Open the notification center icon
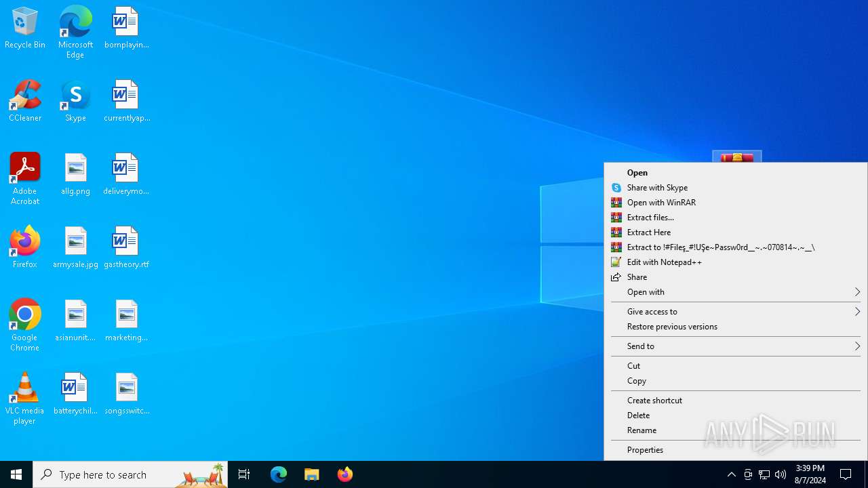Image resolution: width=868 pixels, height=488 pixels. point(846,474)
